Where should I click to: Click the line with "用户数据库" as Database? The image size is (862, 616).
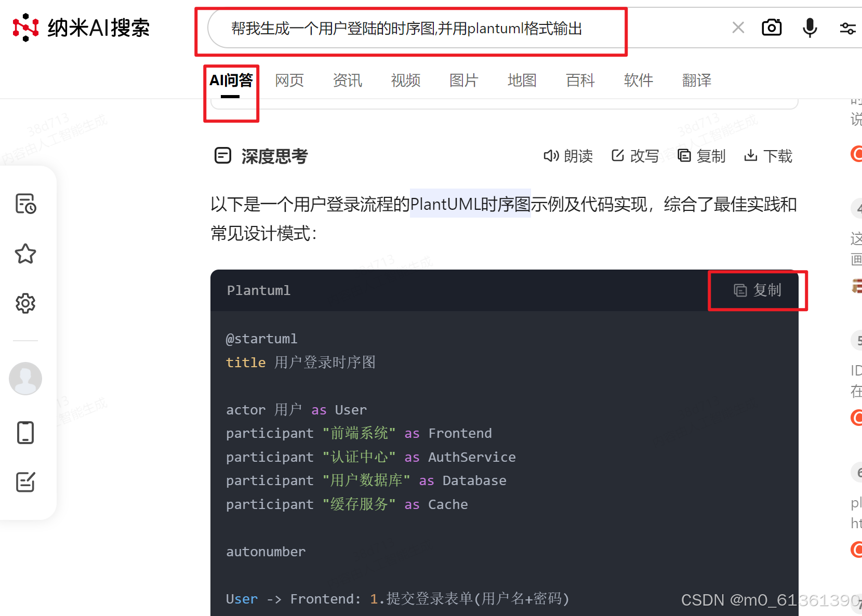[x=366, y=480]
